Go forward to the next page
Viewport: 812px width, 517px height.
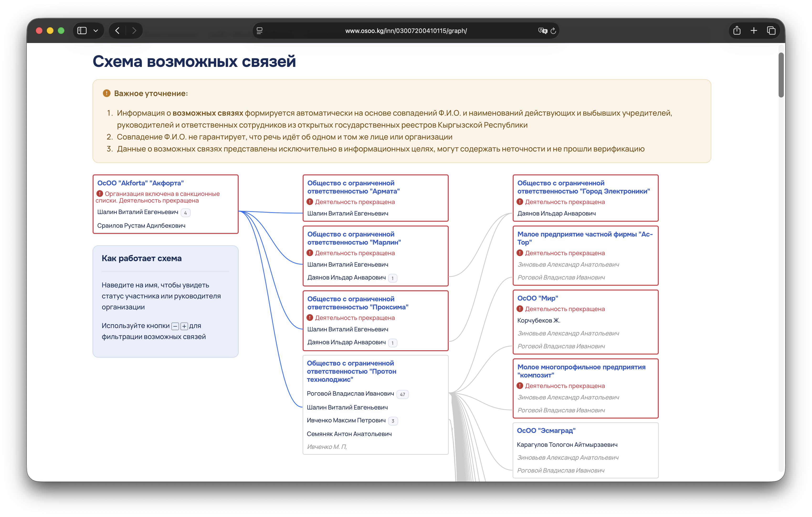pyautogui.click(x=134, y=31)
